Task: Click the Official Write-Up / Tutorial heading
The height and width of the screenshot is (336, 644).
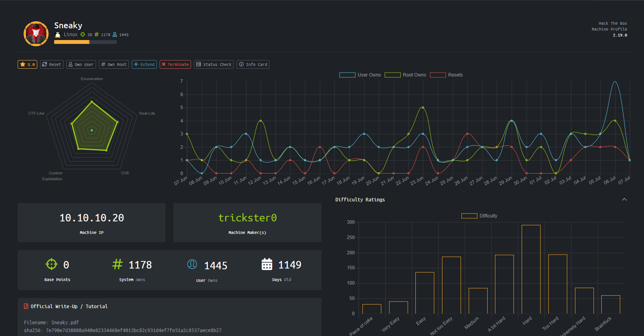Action: (69, 306)
